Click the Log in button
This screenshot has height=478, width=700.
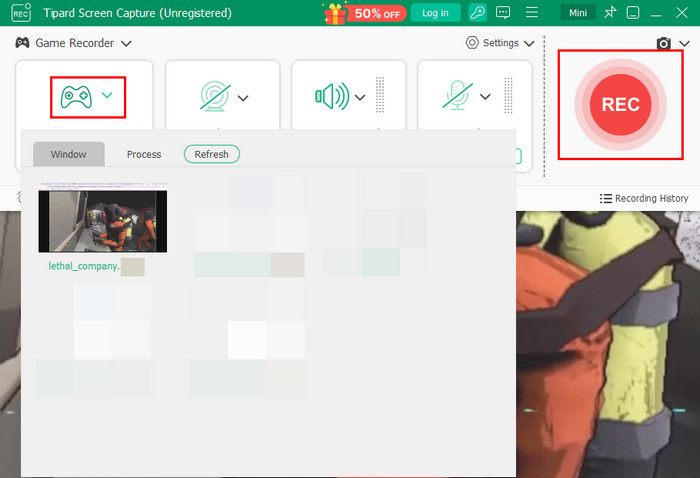pos(435,13)
